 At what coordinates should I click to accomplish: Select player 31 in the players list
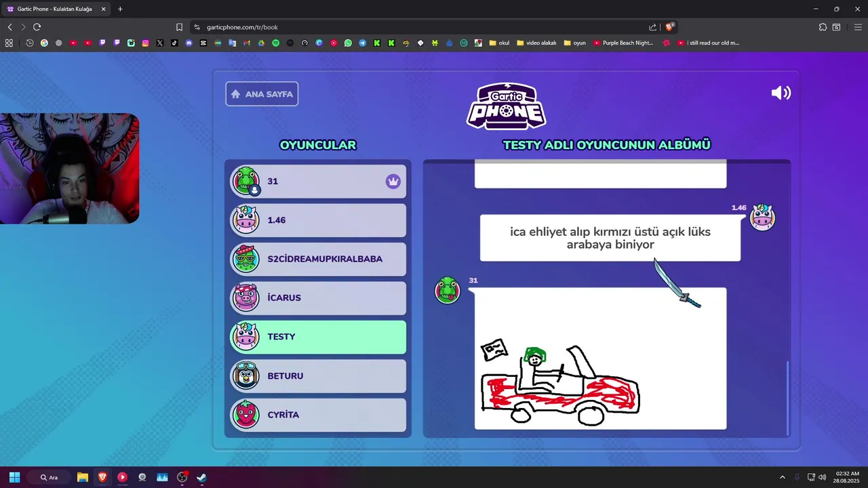coord(318,182)
